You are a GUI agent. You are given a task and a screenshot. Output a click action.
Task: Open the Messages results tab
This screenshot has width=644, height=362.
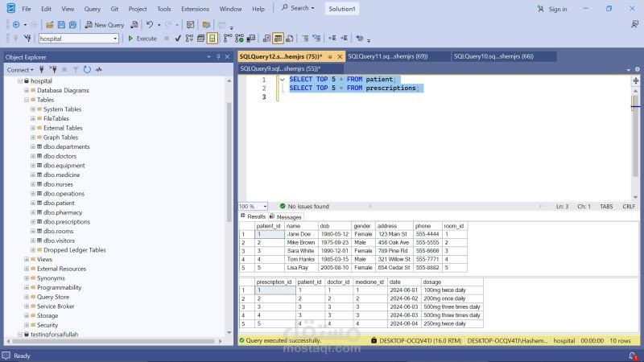286,217
